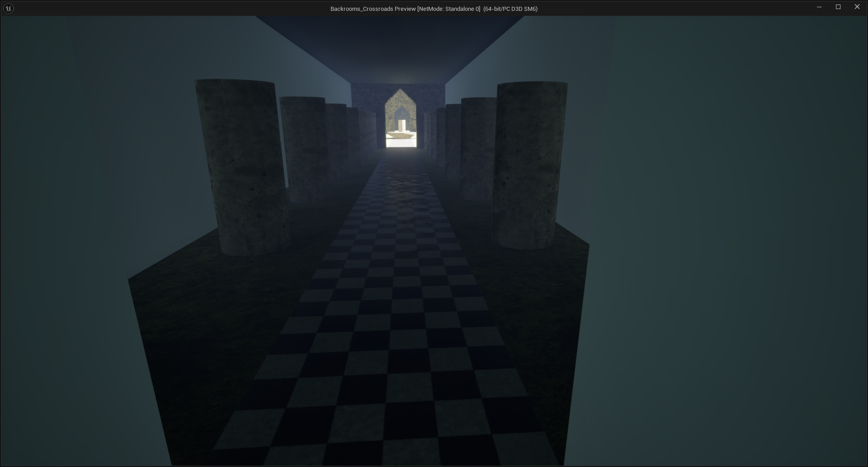Click the Backrooms_Crossroads Preview title bar text
The width and height of the screenshot is (868, 467).
434,9
